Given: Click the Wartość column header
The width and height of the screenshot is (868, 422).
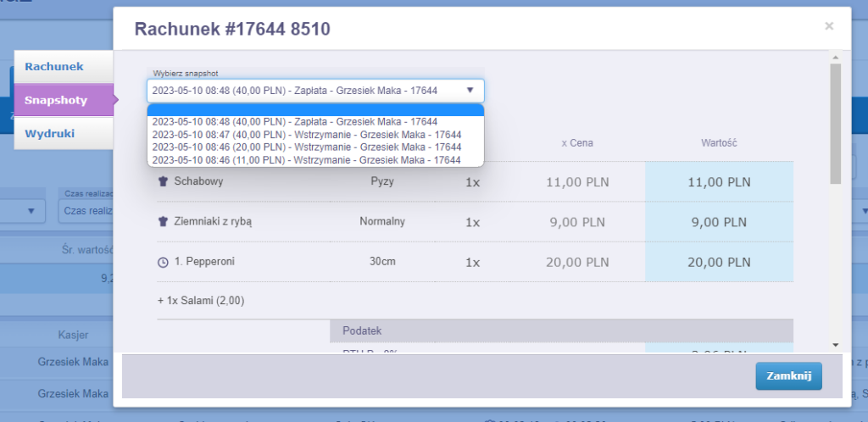Looking at the screenshot, I should pos(719,142).
